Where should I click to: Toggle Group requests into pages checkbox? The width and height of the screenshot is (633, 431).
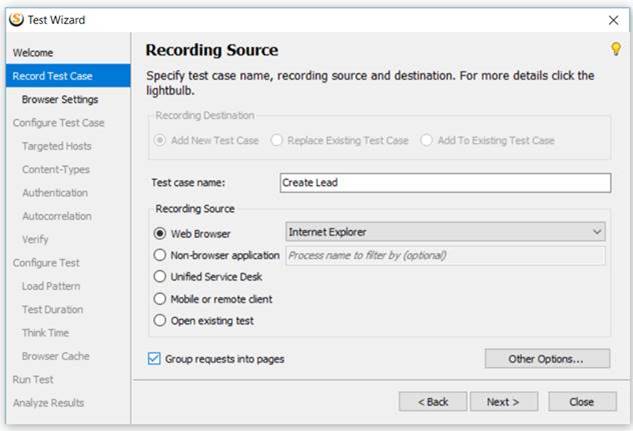click(x=154, y=358)
